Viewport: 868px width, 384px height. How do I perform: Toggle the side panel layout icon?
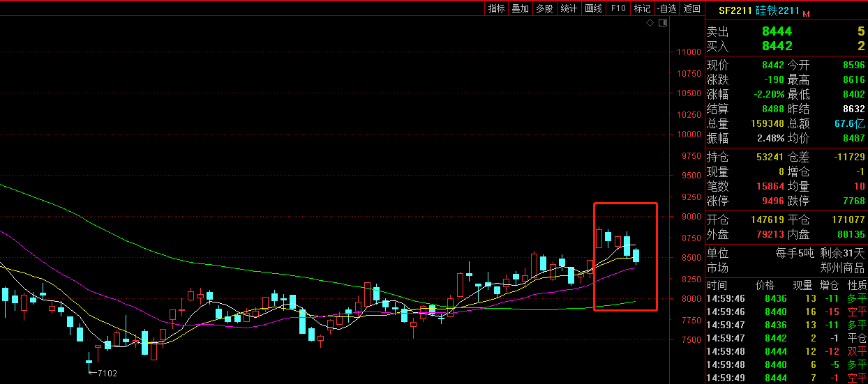coord(662,23)
